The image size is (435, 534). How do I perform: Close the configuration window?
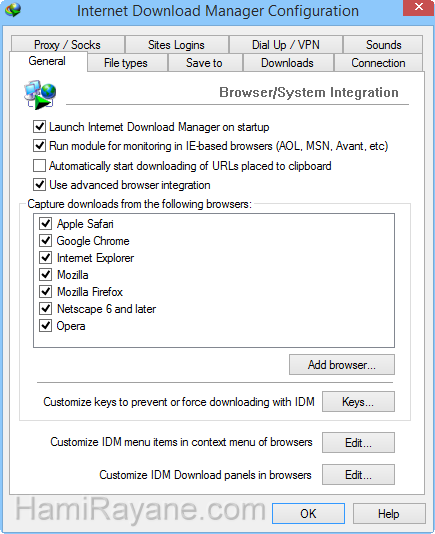(419, 7)
